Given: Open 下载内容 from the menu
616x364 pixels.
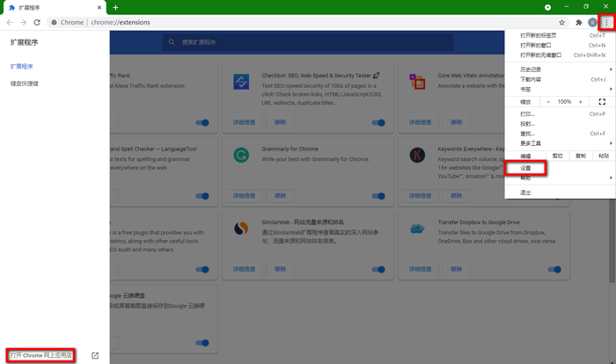Looking at the screenshot, I should pos(561,79).
